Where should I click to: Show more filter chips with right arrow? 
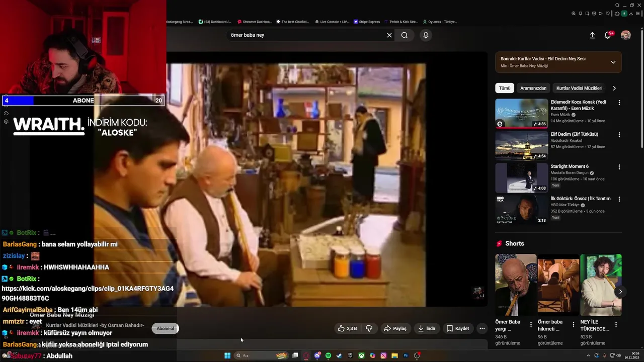[x=614, y=88]
